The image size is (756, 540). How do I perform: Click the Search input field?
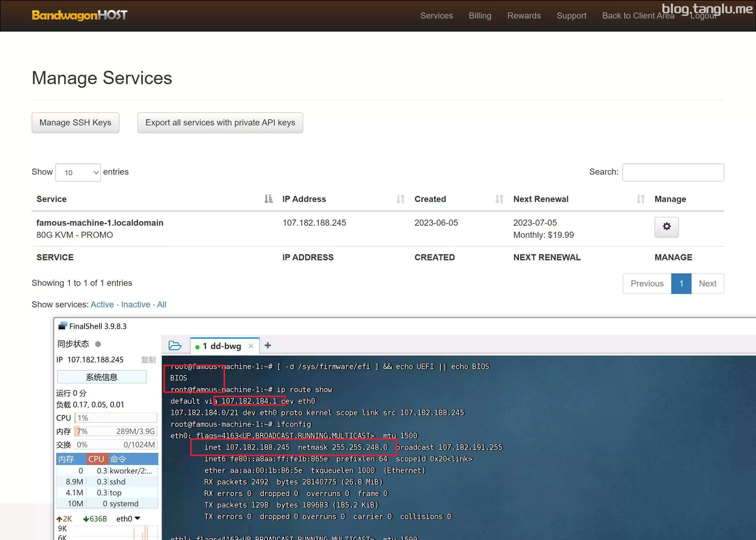[673, 172]
